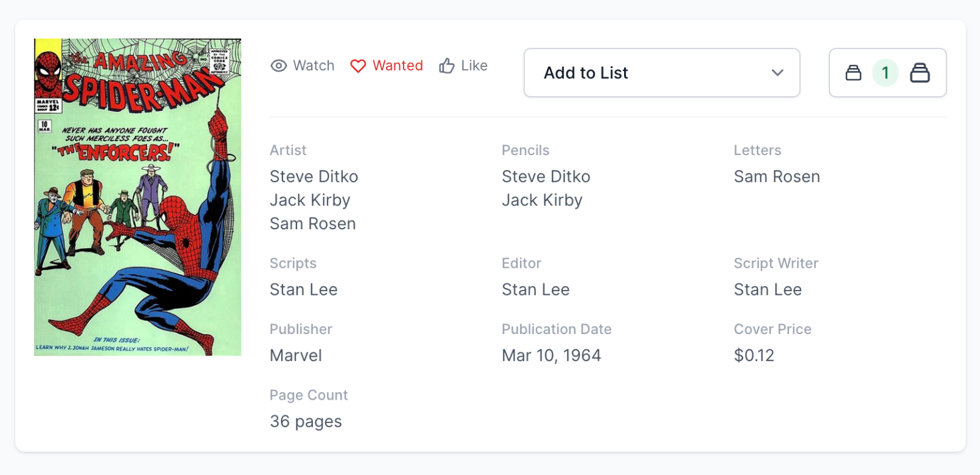
Task: Click the eye icon beside Watch
Action: click(279, 66)
